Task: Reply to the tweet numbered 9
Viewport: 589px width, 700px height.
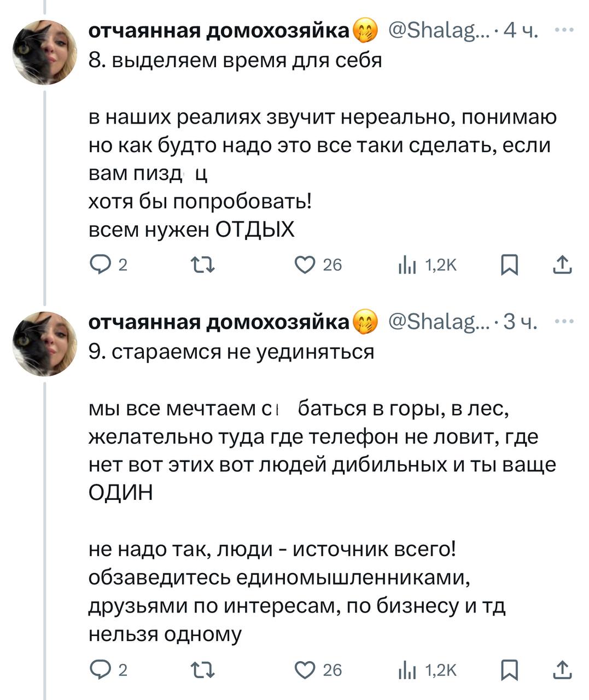Action: point(100,670)
